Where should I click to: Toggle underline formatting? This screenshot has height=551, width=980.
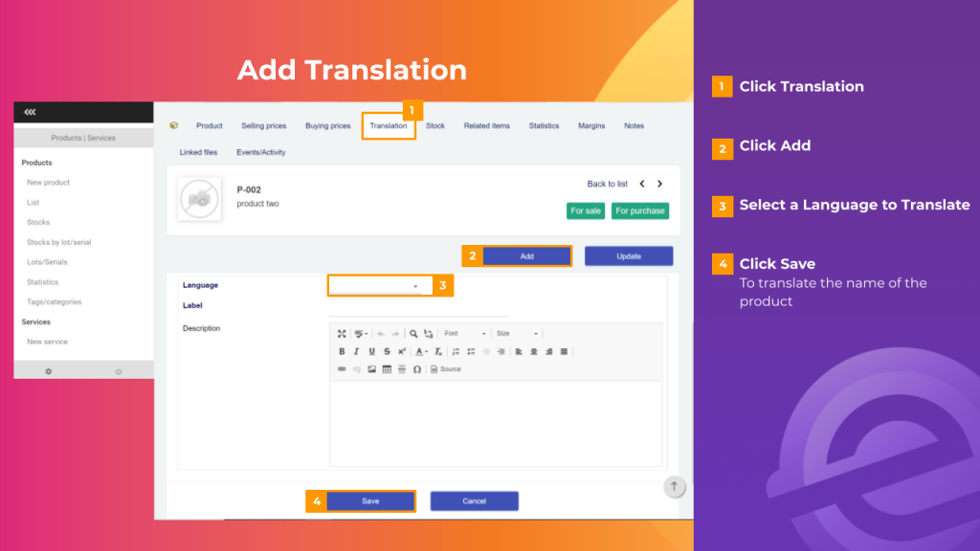pos(371,351)
